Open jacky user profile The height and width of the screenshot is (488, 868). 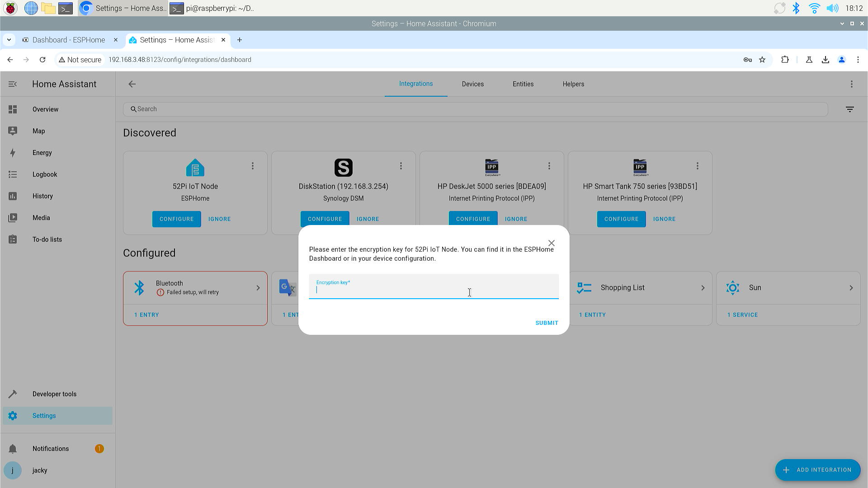[57, 470]
